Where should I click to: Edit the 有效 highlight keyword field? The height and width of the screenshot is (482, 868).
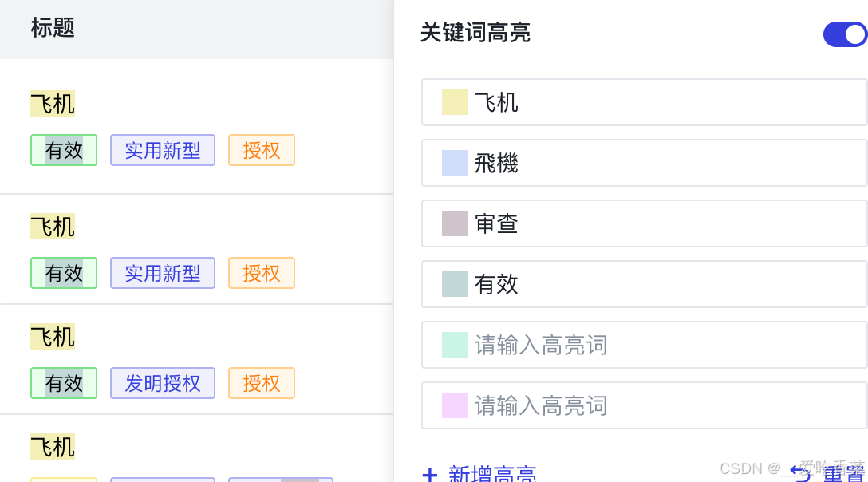[x=645, y=284]
